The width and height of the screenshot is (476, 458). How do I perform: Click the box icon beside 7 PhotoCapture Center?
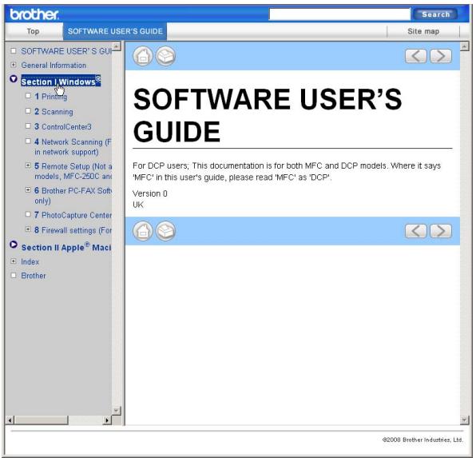pos(28,214)
